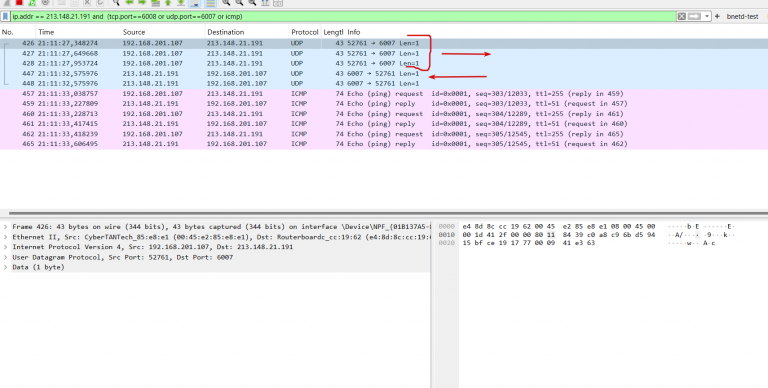768x388 pixels.
Task: Sort packets by the Length column header
Action: click(333, 32)
